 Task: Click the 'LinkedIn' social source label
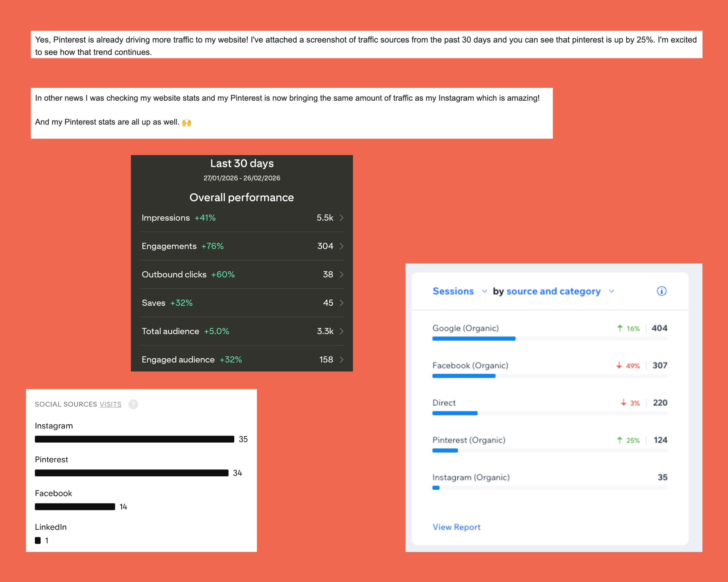pyautogui.click(x=51, y=527)
